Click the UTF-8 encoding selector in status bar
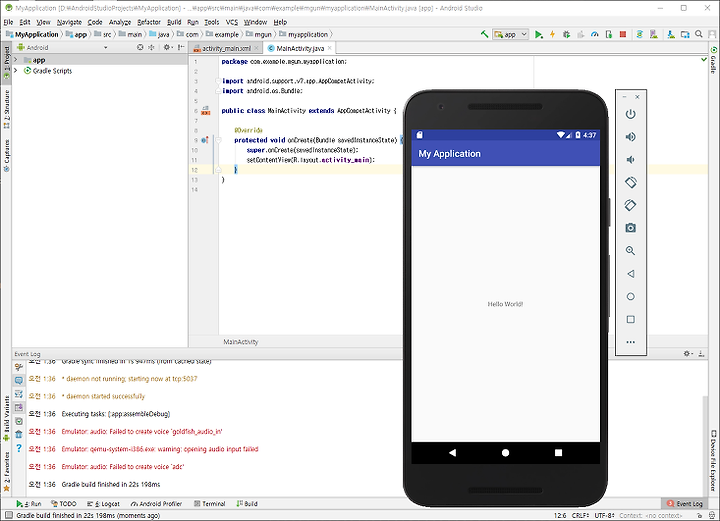Image resolution: width=720 pixels, height=521 pixels. pos(604,515)
